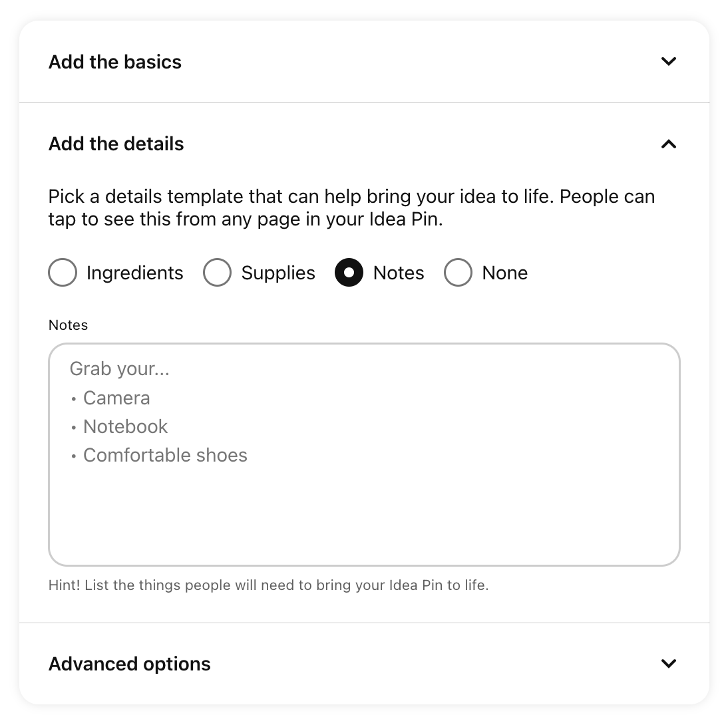This screenshot has height=725, width=728.
Task: Click the Grab your placeholder text
Action: tap(120, 368)
